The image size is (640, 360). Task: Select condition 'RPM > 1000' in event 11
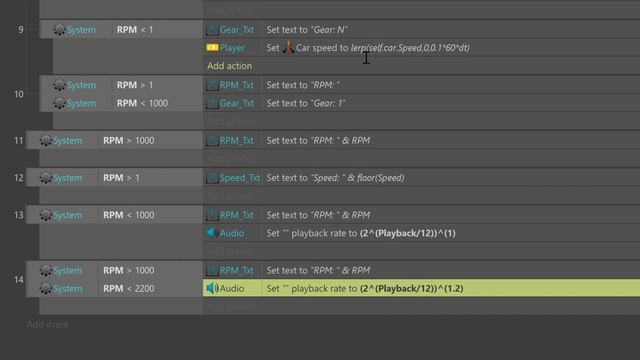(129, 141)
